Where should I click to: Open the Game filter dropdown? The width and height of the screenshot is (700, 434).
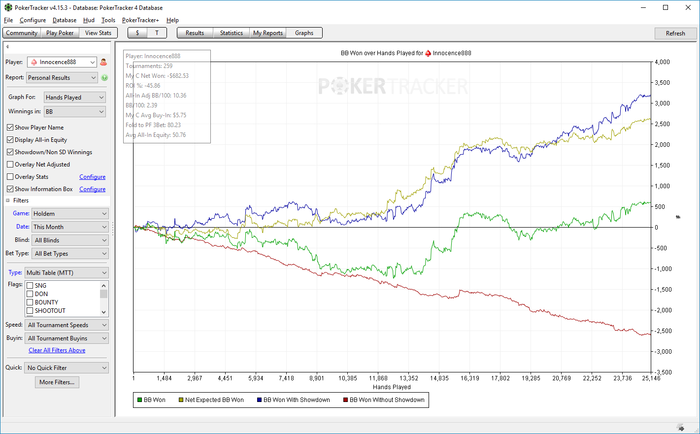tap(70, 214)
